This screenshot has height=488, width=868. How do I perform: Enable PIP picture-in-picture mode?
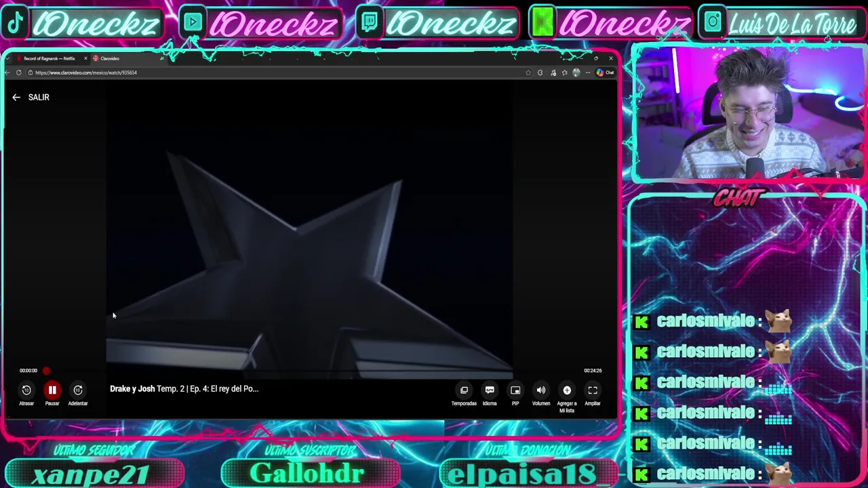coord(515,390)
